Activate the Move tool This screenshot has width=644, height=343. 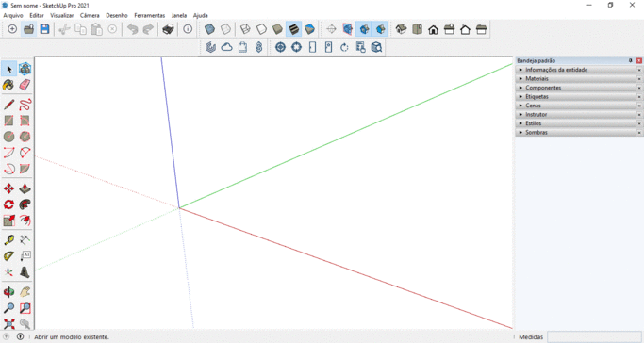coord(8,188)
